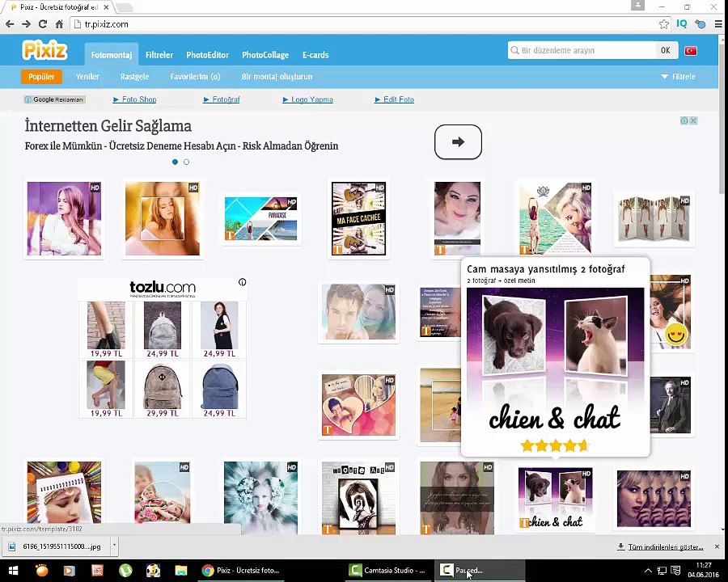
Task: Open the Fotoğraf ad link
Action: pos(222,99)
